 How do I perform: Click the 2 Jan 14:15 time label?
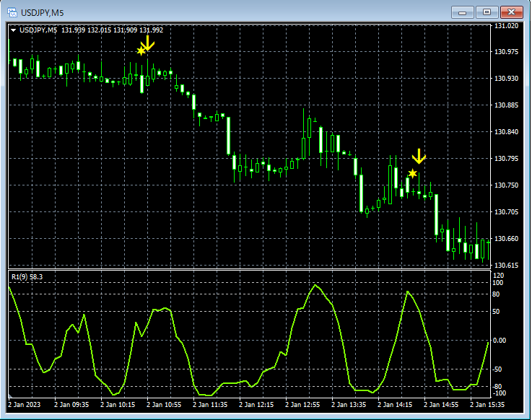click(395, 405)
